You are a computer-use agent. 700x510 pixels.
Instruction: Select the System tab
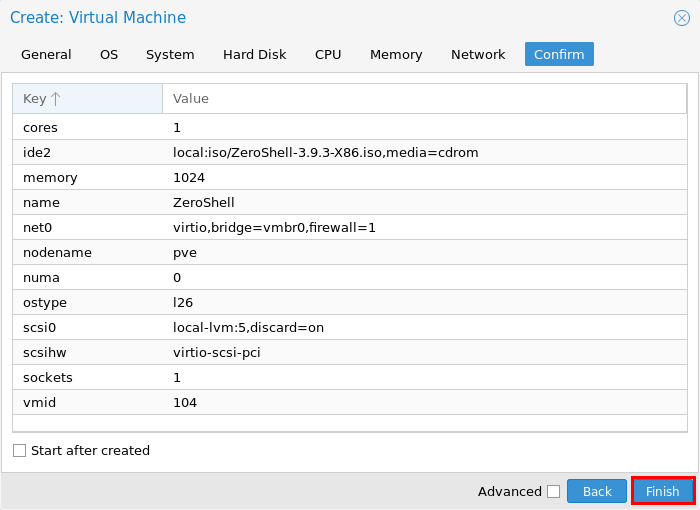click(170, 54)
